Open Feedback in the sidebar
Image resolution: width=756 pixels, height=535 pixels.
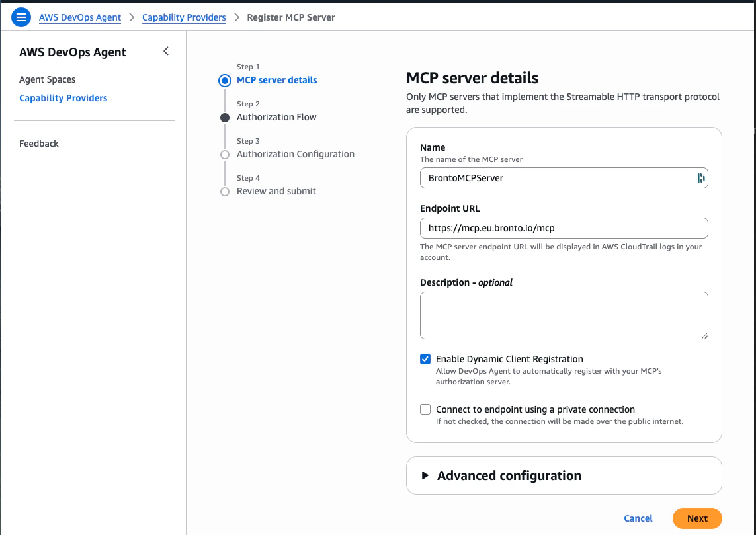click(38, 144)
